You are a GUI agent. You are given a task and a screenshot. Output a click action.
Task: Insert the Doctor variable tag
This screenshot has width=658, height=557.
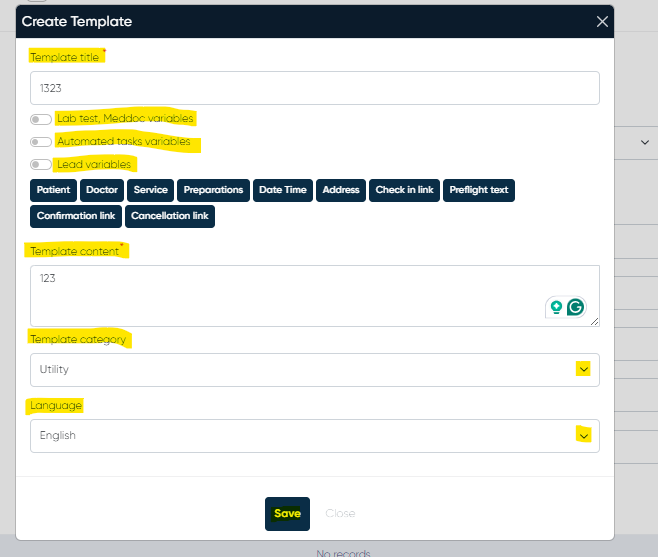102,190
